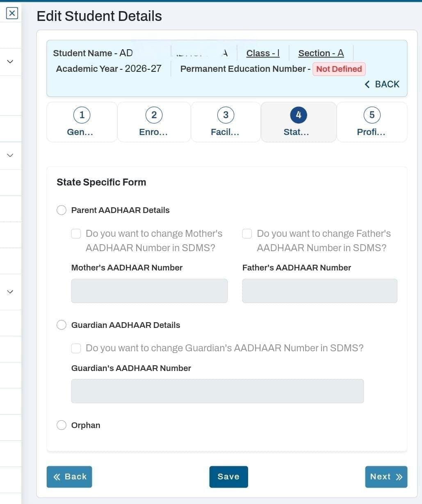This screenshot has width=422, height=504.
Task: Click the bottom Back button
Action: click(x=69, y=477)
